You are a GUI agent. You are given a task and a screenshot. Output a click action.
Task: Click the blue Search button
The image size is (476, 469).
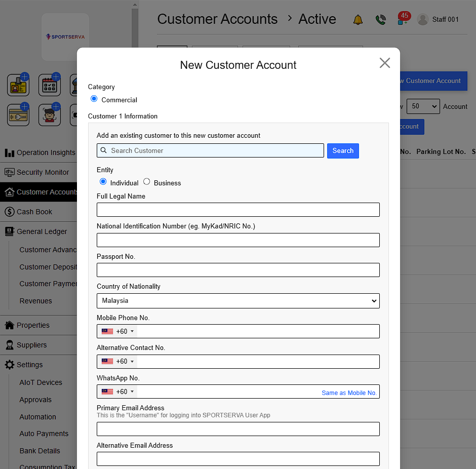343,151
